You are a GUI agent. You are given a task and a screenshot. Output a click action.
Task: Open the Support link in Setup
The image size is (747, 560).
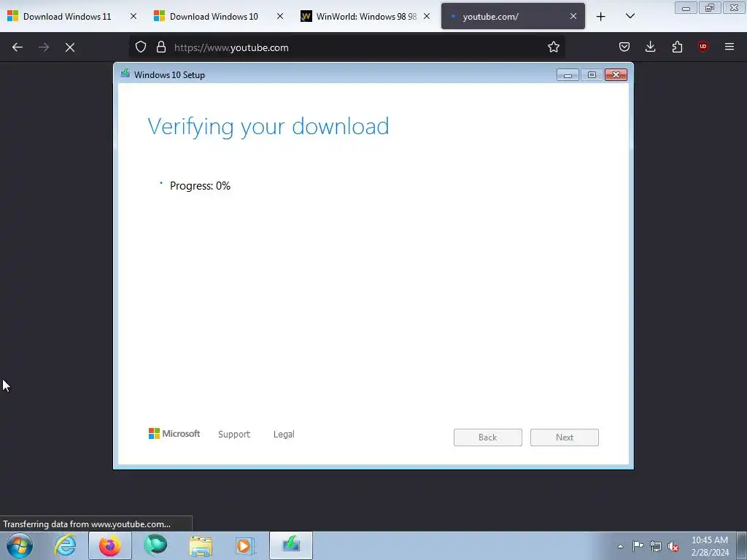(x=234, y=435)
